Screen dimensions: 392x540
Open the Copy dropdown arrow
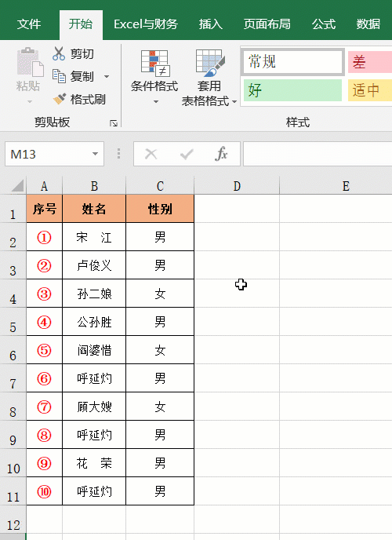coord(107,76)
